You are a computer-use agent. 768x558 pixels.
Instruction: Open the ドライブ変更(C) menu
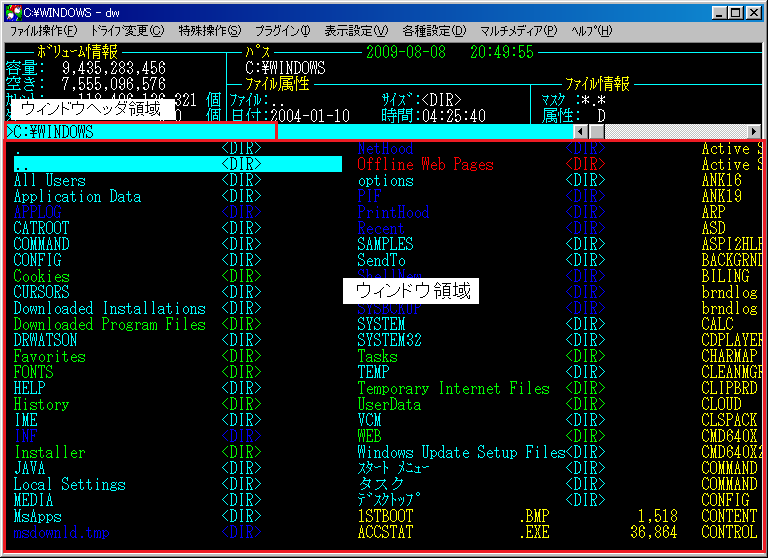click(127, 31)
